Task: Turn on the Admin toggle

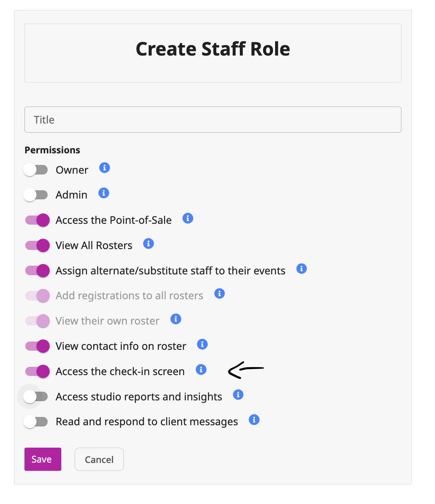Action: [36, 195]
